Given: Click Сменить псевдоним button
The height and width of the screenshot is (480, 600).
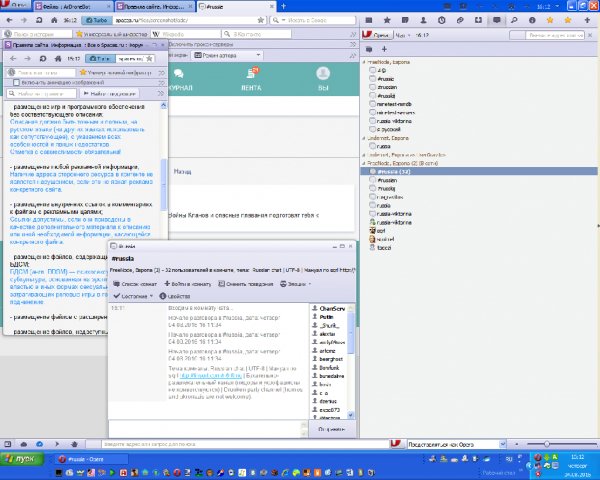Looking at the screenshot, I should click(246, 284).
